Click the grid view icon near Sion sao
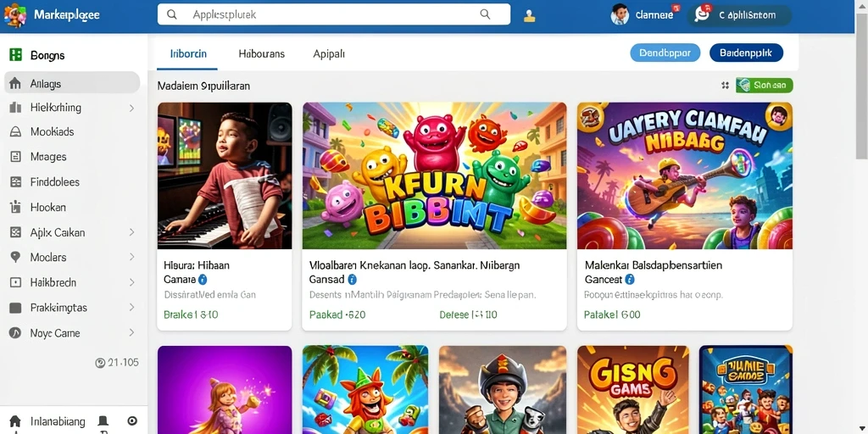This screenshot has width=868, height=434. [x=725, y=86]
